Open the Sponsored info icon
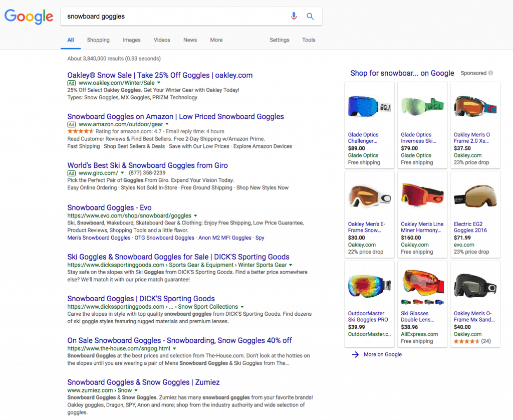 pos(491,73)
